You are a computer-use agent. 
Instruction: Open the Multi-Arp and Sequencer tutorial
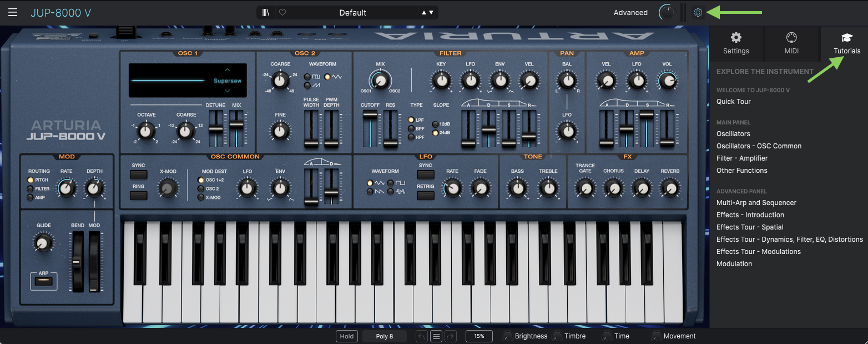(756, 203)
